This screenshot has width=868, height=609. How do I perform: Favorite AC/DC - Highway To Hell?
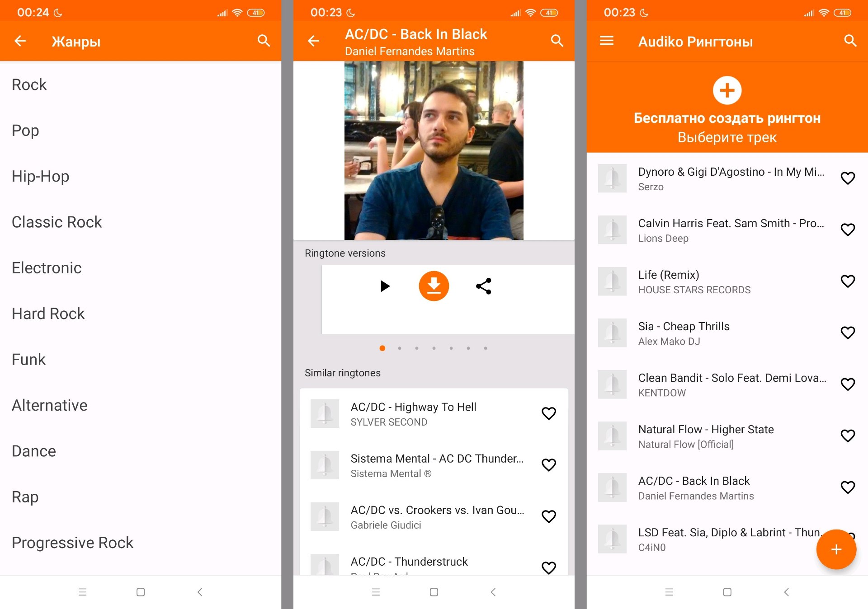pyautogui.click(x=548, y=413)
